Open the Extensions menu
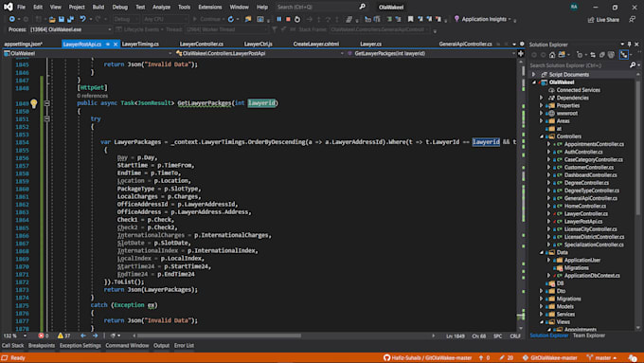 210,7
